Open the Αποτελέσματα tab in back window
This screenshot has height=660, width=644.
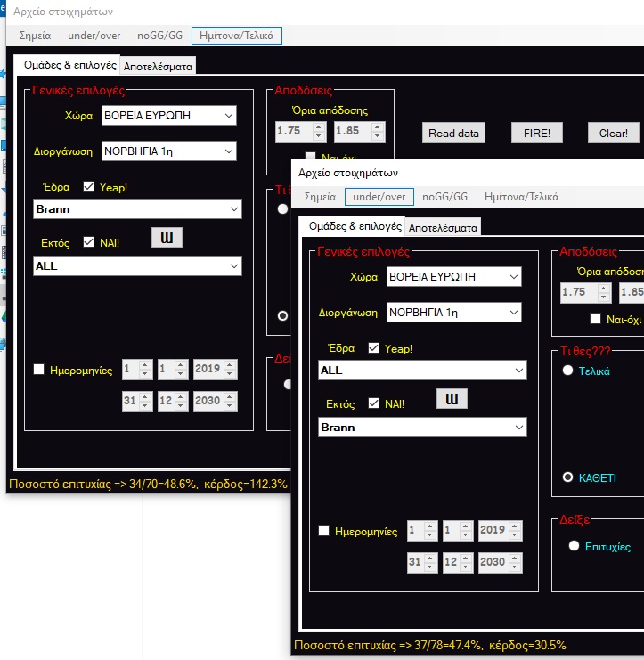point(158,66)
